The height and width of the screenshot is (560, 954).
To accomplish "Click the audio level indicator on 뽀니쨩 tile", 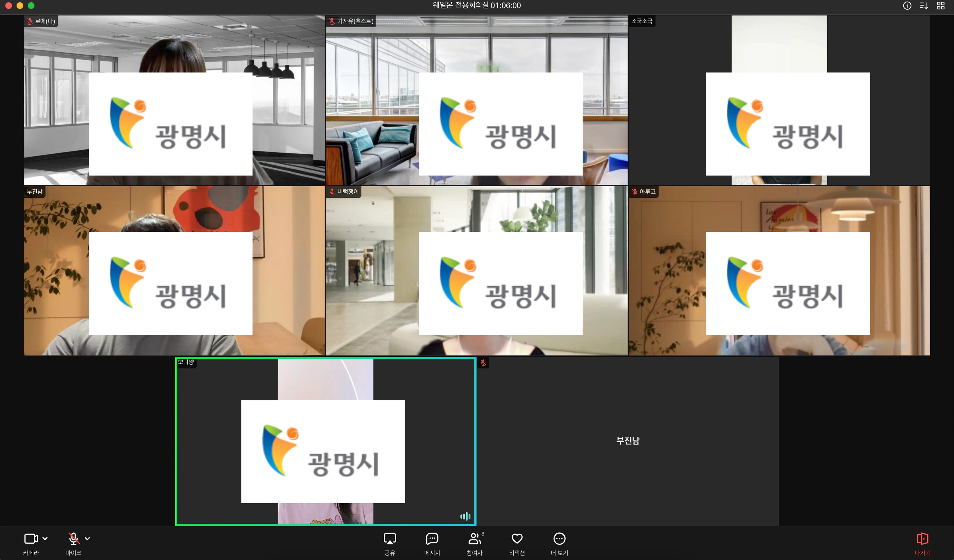I will [x=465, y=516].
